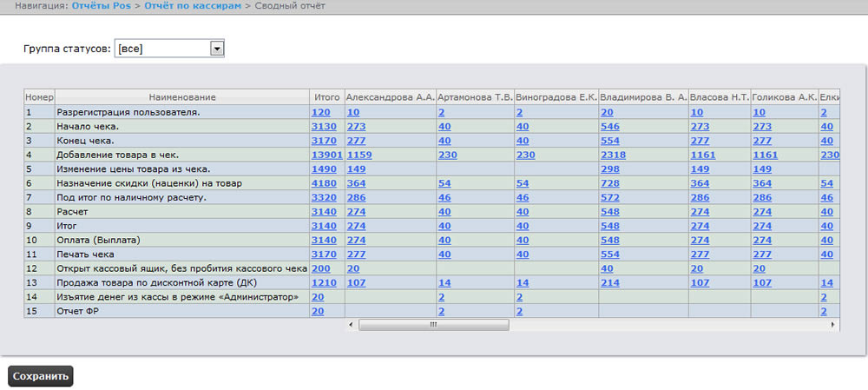Open total 200 for Открыт кассовый ящик

321,268
